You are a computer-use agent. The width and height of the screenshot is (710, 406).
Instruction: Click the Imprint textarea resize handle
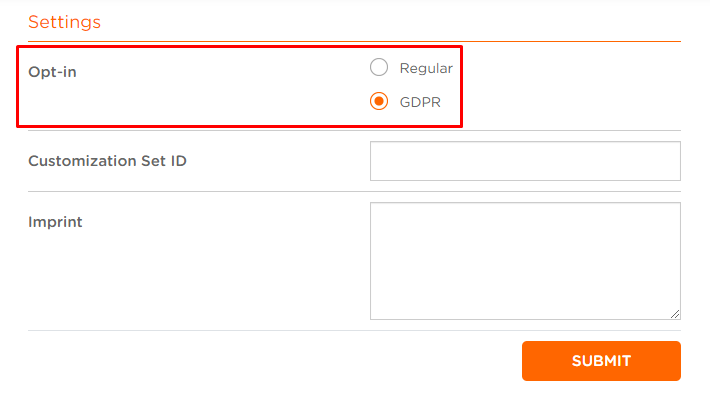tap(675, 314)
